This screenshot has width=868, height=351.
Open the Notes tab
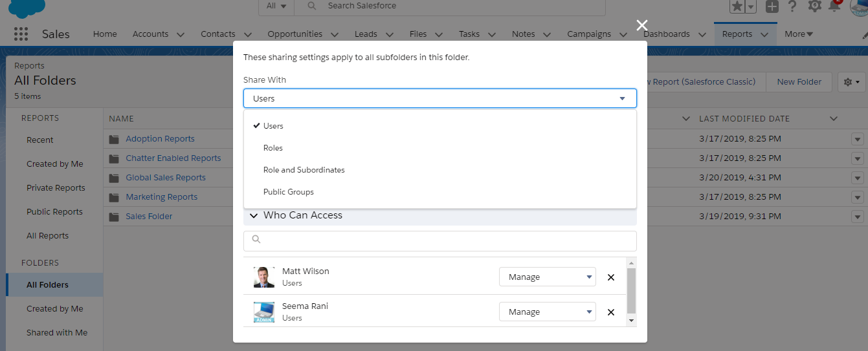tap(523, 34)
